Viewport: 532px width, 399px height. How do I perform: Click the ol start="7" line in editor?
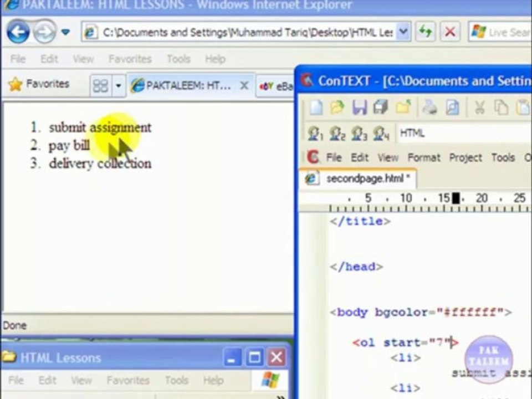point(405,342)
